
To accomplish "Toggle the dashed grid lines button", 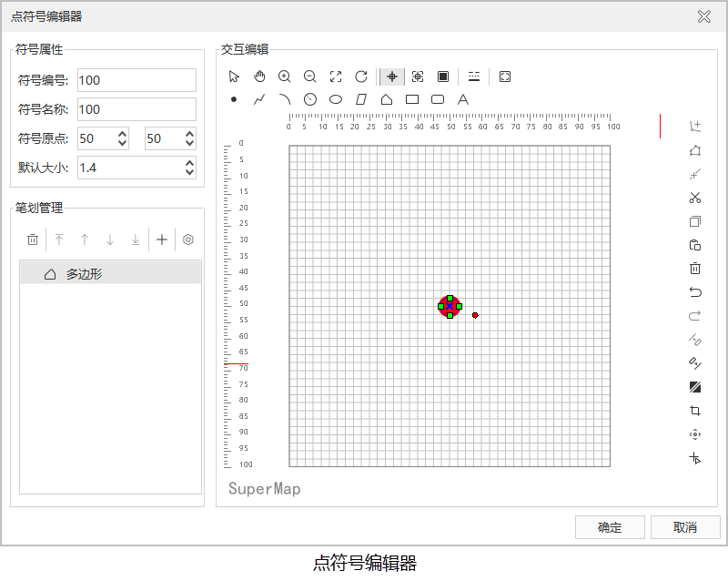I will click(474, 76).
